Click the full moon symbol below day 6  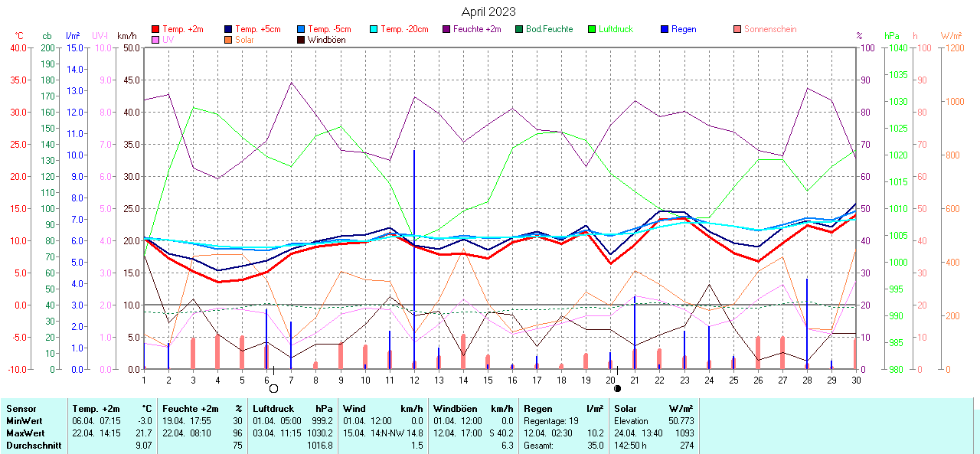coord(273,389)
